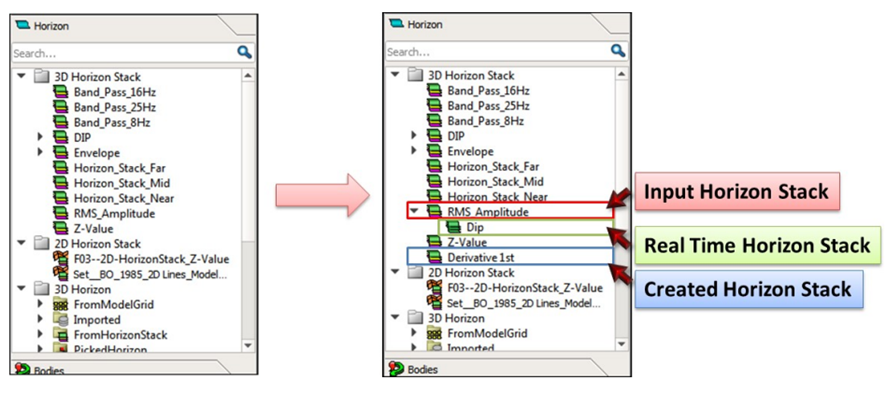Click the Derivative 1st horizon stack icon
Viewport: 886px width, 394px height.
tap(435, 257)
